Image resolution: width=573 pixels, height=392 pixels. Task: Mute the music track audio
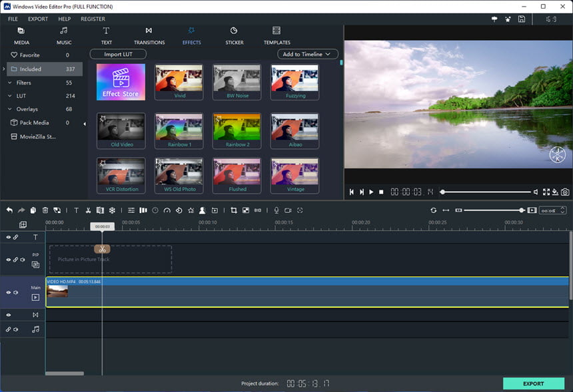(16, 329)
